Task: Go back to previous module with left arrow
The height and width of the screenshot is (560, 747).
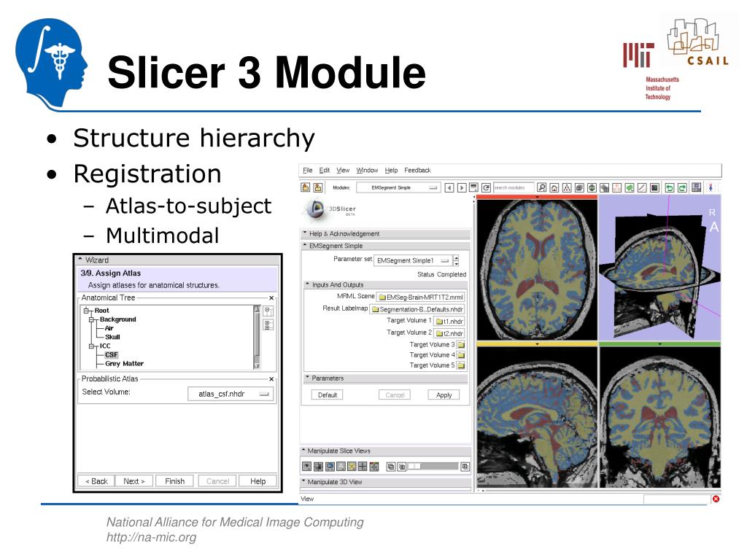Action: 449,187
